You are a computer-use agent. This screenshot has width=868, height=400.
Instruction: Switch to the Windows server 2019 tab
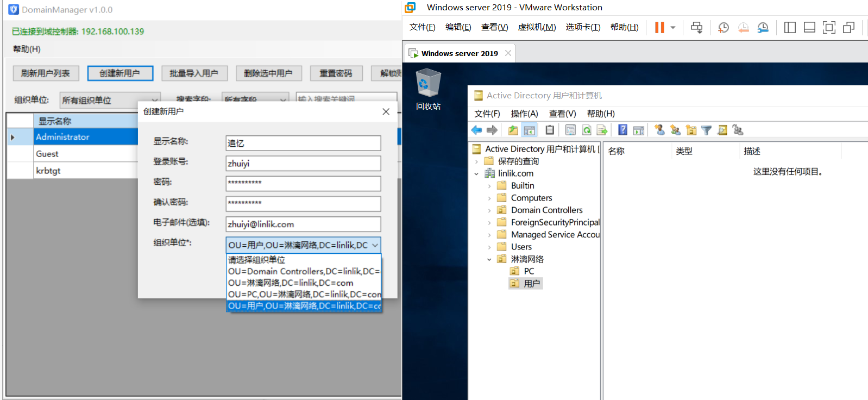point(460,53)
